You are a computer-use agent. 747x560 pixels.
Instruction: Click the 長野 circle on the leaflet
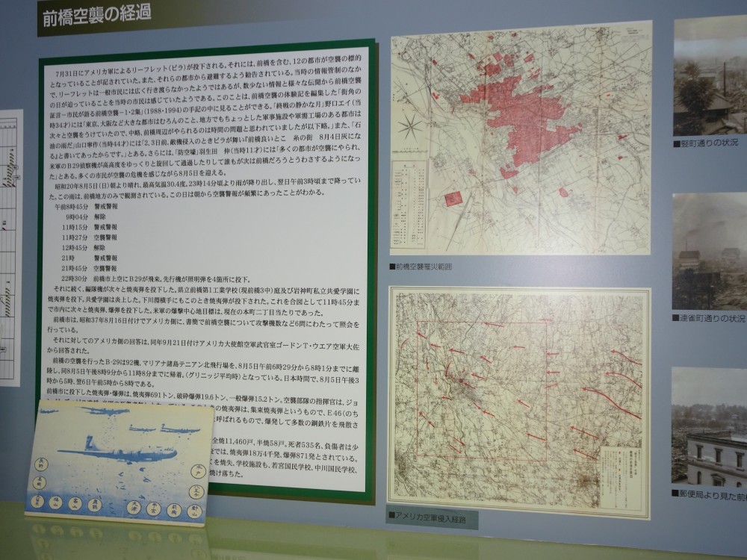tap(41, 464)
